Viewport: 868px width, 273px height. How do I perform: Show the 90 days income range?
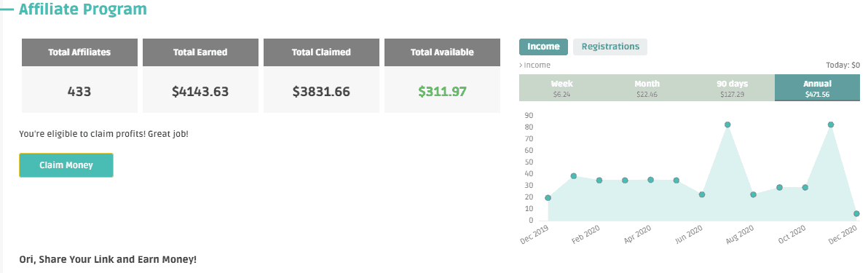click(732, 88)
